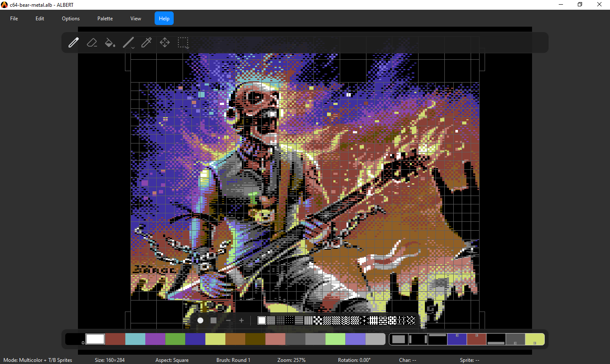Open the Palette menu
The height and width of the screenshot is (364, 610).
pos(105,19)
